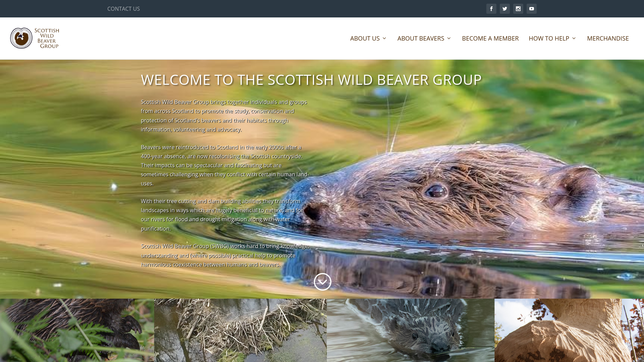Open thumbnail of swimming grey beaver
Image resolution: width=644 pixels, height=362 pixels.
(411, 330)
